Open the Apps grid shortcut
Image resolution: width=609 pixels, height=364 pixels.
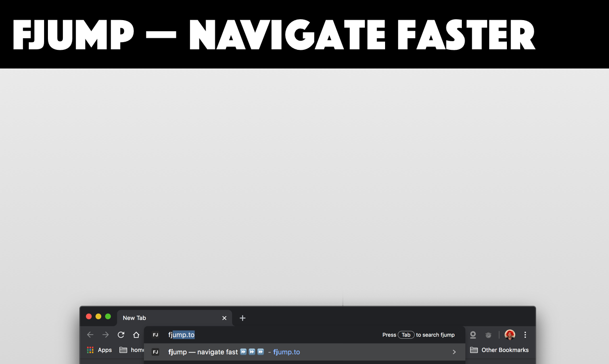[99, 350]
